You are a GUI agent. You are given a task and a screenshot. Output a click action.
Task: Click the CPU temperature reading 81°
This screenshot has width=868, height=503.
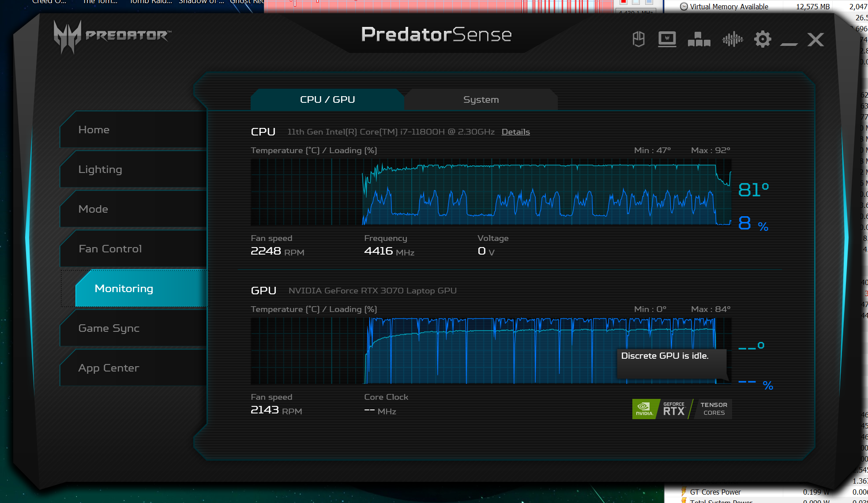753,190
